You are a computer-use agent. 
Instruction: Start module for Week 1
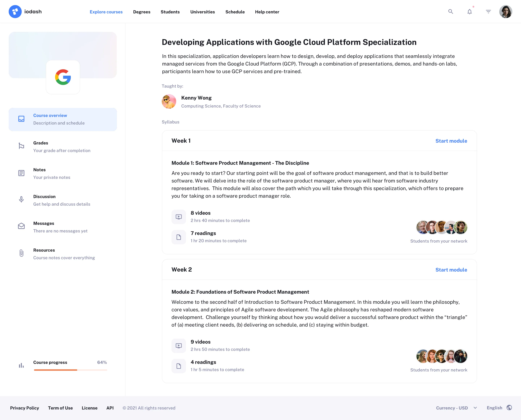point(451,140)
